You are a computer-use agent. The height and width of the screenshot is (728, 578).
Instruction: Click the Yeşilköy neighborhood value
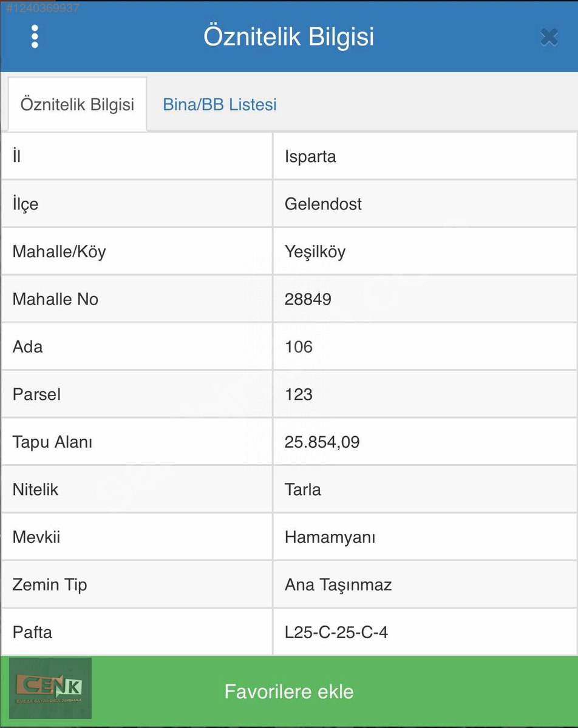point(424,251)
